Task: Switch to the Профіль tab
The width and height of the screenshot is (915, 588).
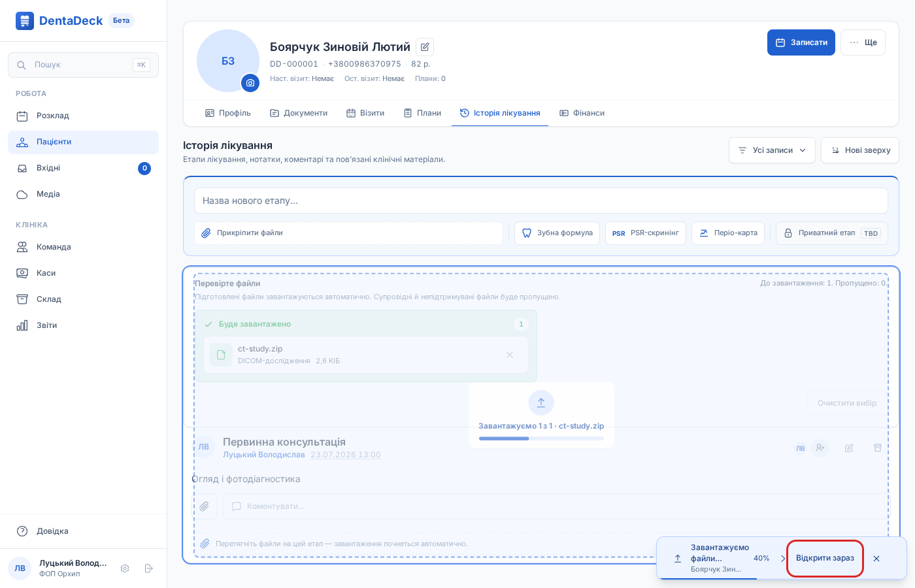Action: [228, 113]
